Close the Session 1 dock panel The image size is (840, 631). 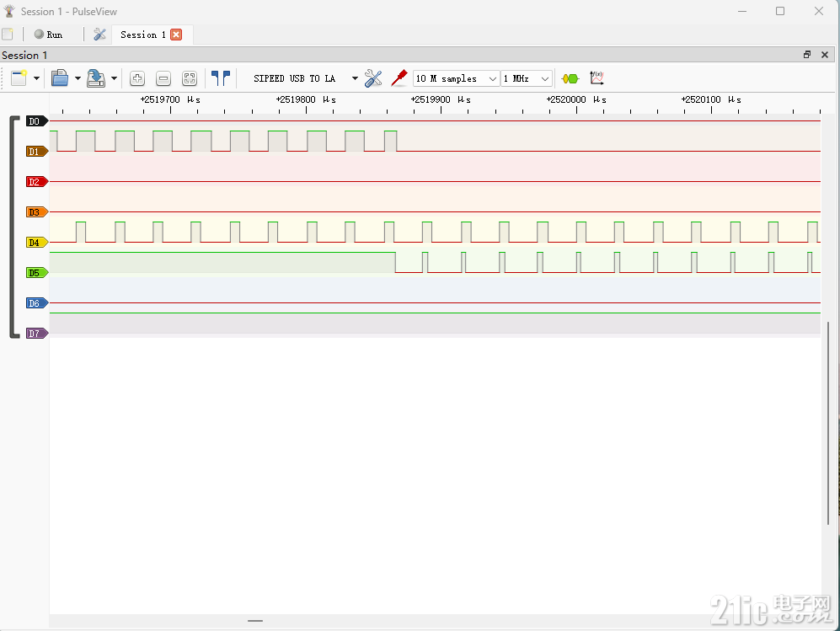pyautogui.click(x=825, y=55)
